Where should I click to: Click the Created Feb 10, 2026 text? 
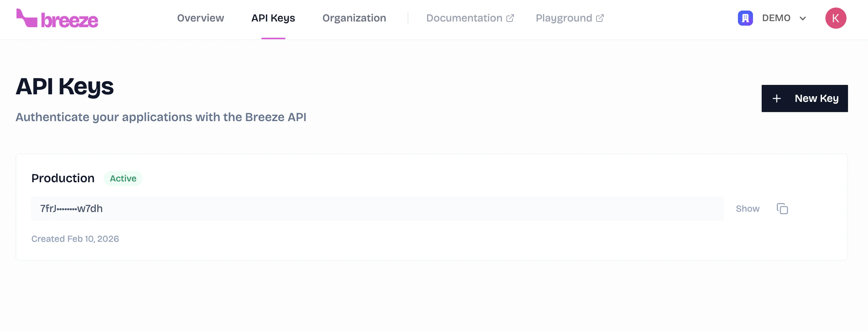75,239
